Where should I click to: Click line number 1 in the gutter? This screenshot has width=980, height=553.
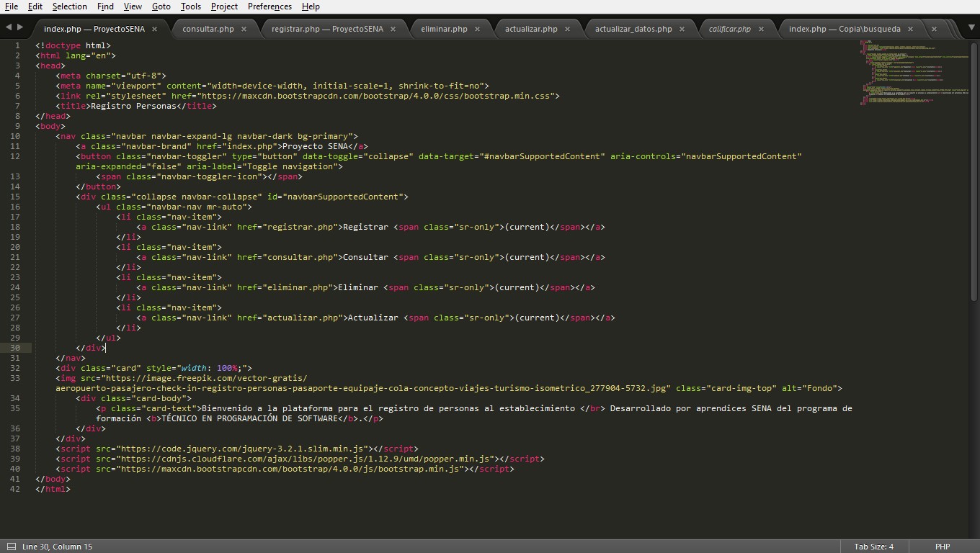pyautogui.click(x=17, y=45)
